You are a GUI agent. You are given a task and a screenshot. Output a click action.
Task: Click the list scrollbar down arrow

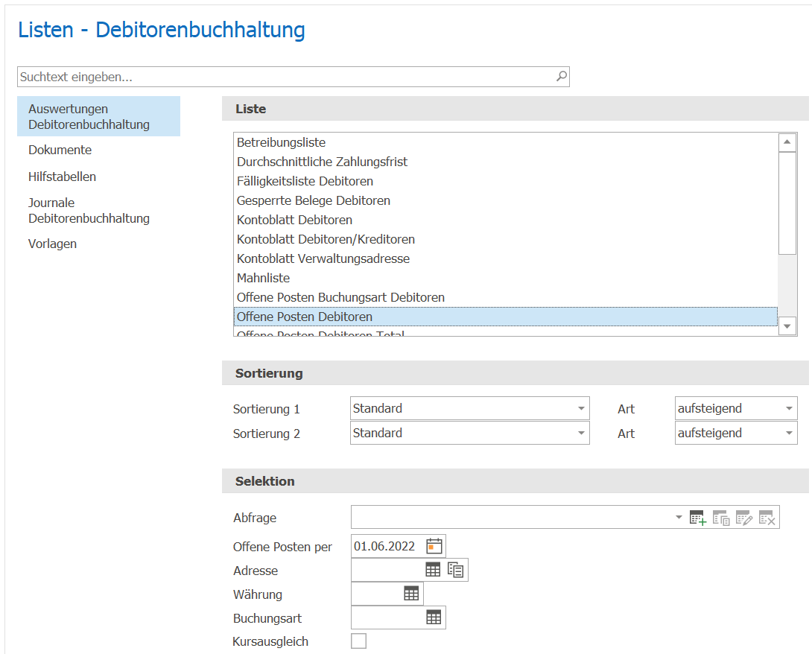coord(787,326)
